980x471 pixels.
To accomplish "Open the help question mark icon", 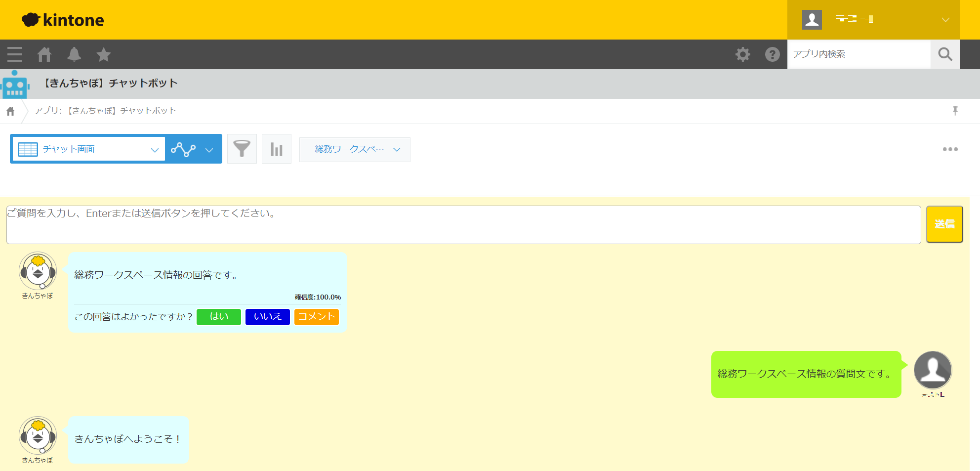I will click(772, 54).
